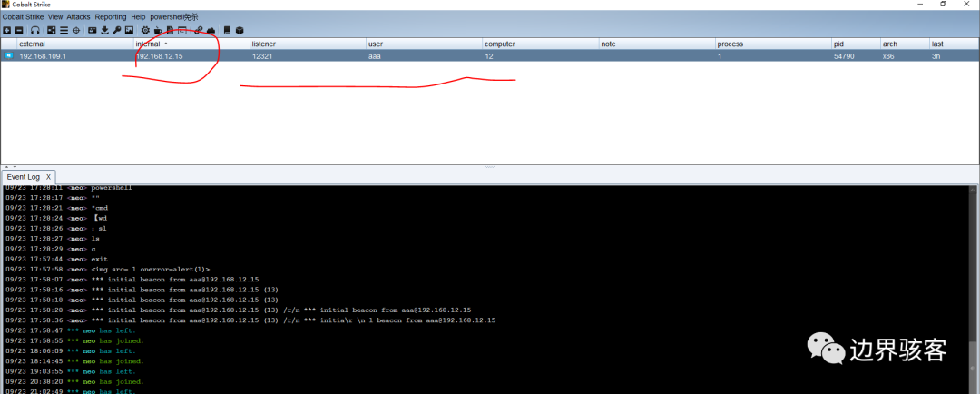Viewport: 980px width, 394px height.
Task: Sort sessions by computer column
Action: pyautogui.click(x=541, y=44)
